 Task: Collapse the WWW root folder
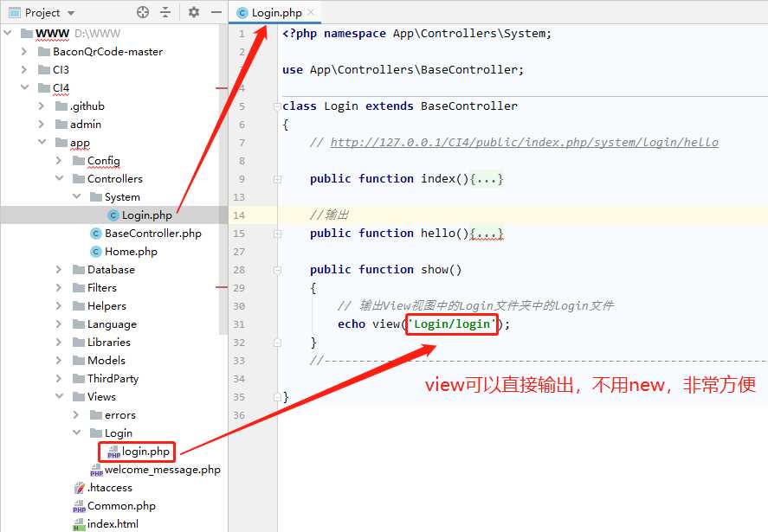tap(8, 33)
